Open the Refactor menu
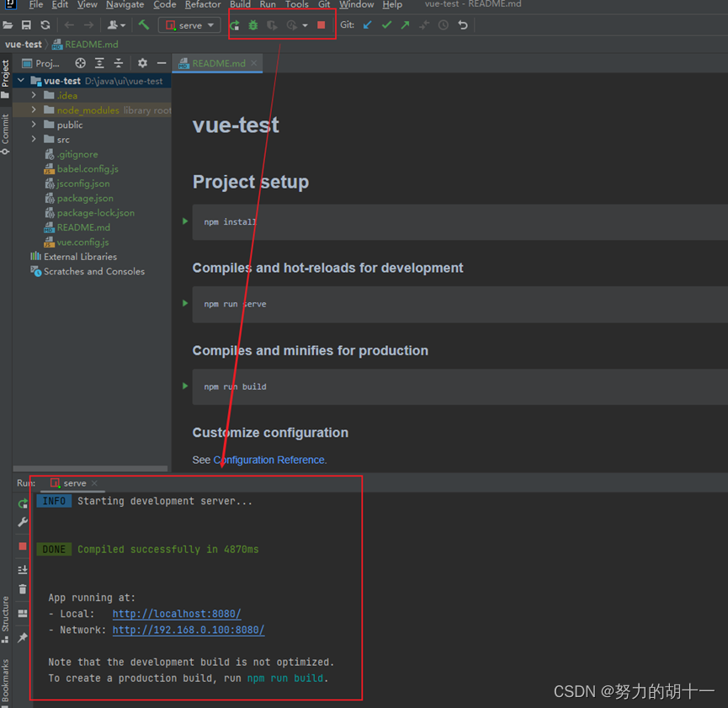The height and width of the screenshot is (708, 728). 203,5
